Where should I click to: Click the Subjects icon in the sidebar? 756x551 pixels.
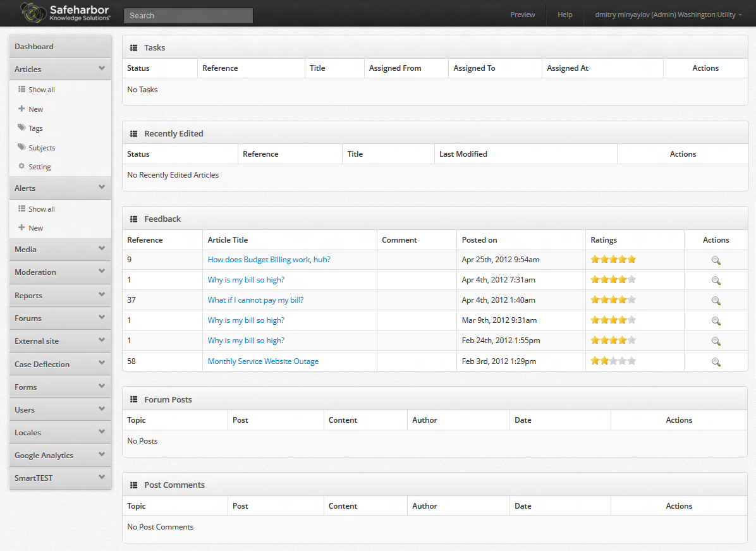pos(23,147)
